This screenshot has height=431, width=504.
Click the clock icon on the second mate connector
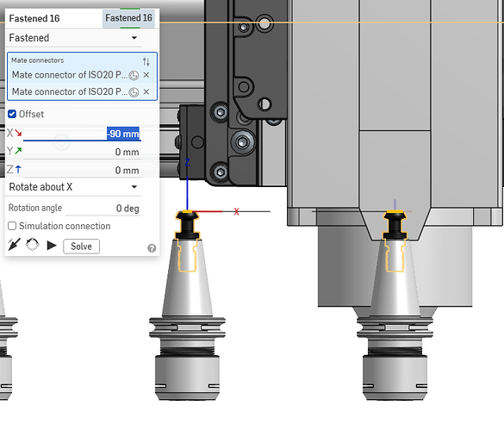(134, 92)
